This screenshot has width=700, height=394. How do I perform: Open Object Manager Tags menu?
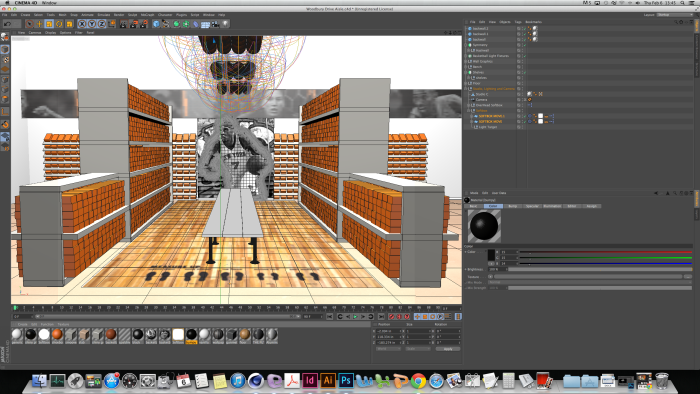point(518,22)
